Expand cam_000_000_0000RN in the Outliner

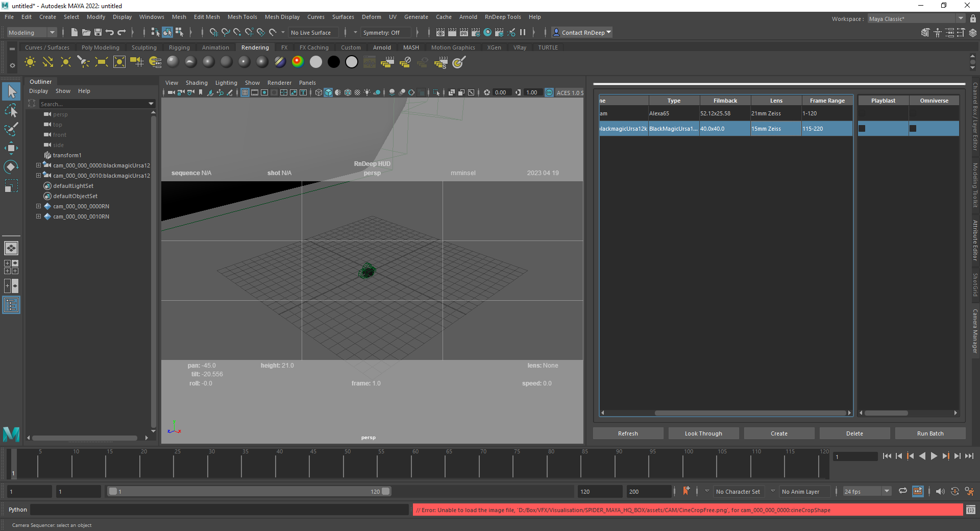click(38, 206)
